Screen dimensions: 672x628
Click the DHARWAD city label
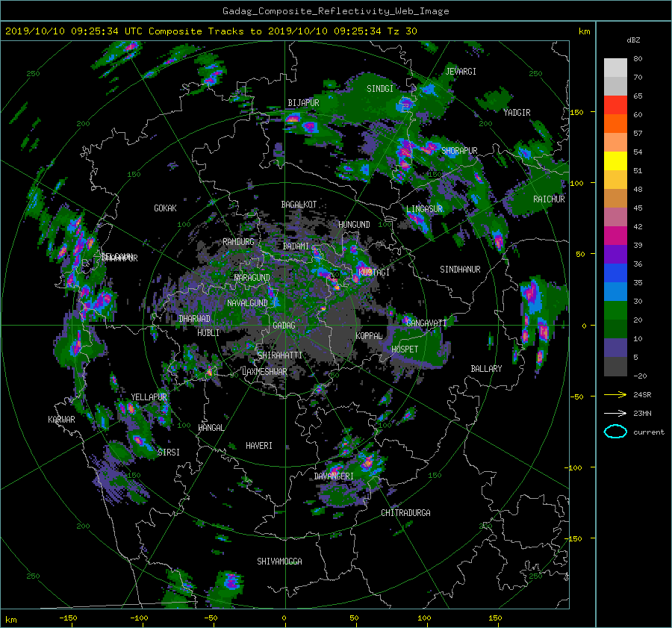(194, 319)
